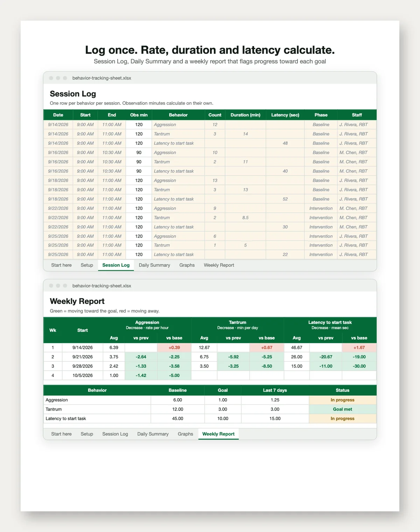
Task: Select Tantrum duration cell showing 14
Action: tap(245, 134)
